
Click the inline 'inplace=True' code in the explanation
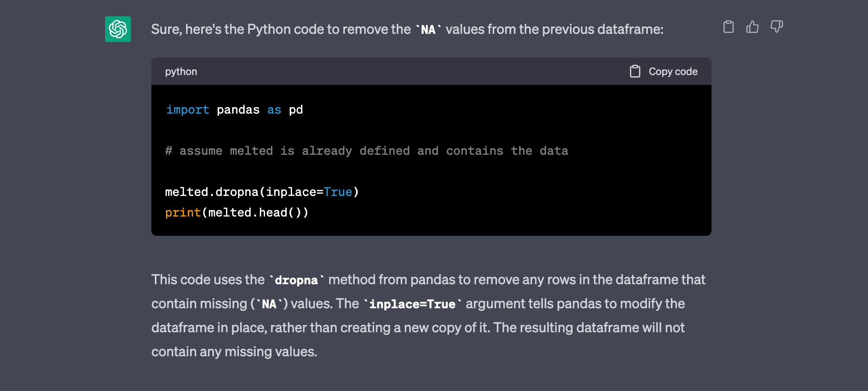412,304
